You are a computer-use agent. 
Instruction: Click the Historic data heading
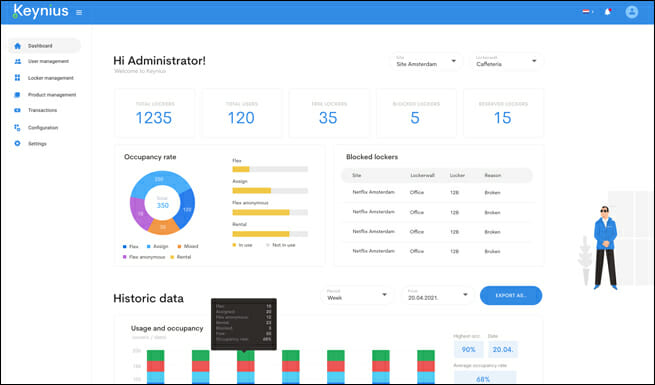(x=148, y=298)
